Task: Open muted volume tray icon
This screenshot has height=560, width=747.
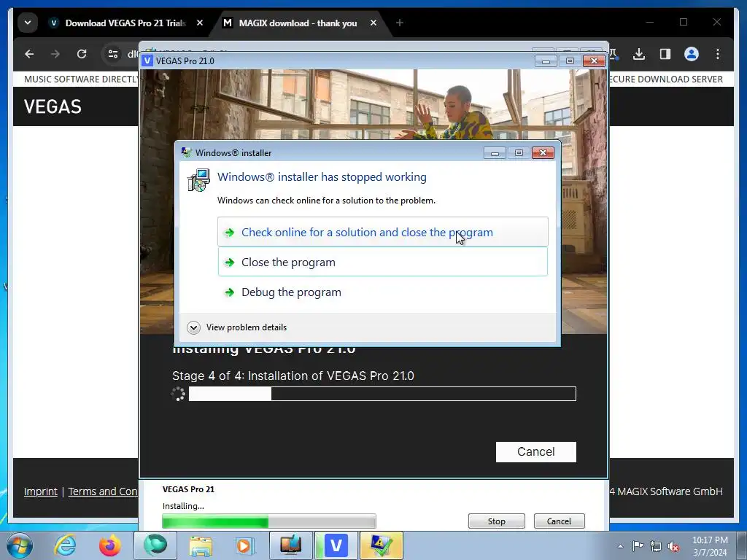Action: click(673, 546)
